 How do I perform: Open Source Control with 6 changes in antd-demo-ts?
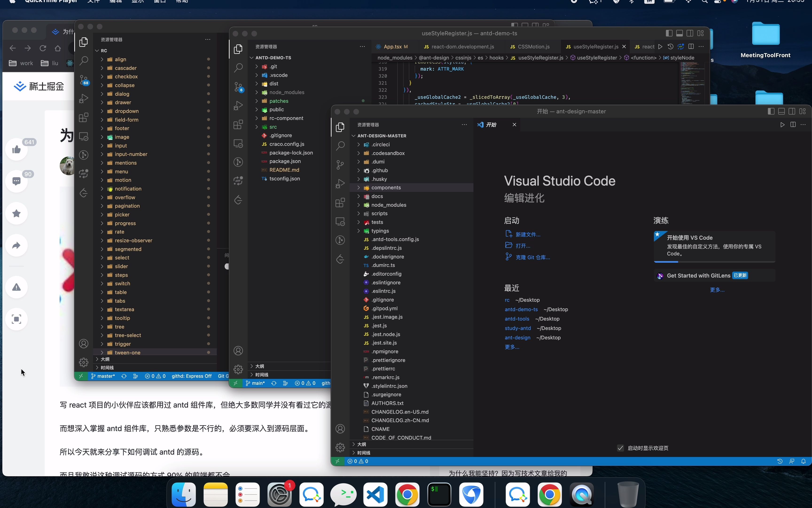click(238, 87)
